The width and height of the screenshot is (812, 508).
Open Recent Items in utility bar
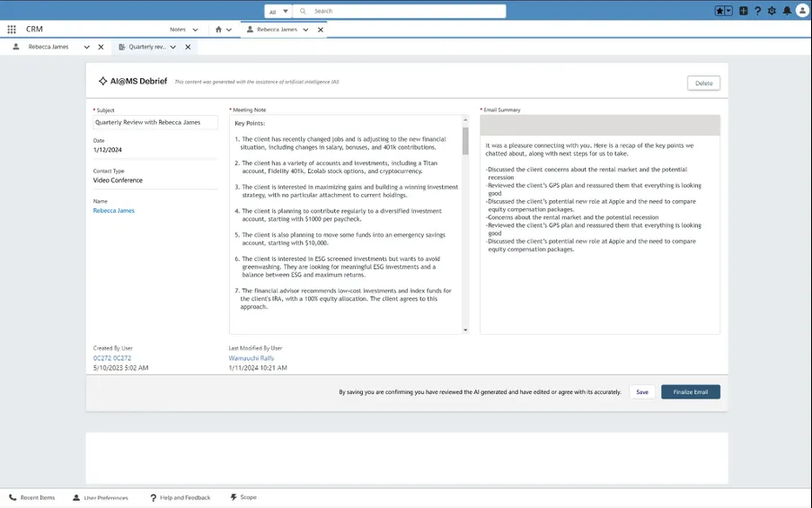[x=32, y=497]
